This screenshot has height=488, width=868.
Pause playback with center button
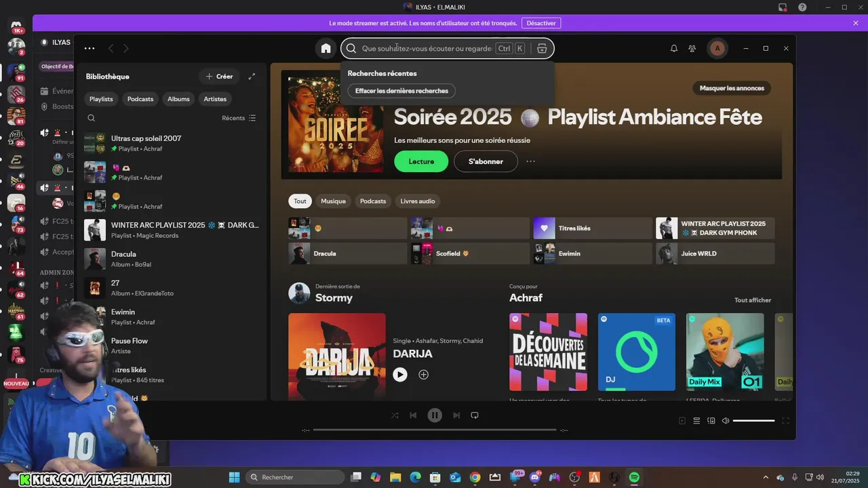point(435,415)
